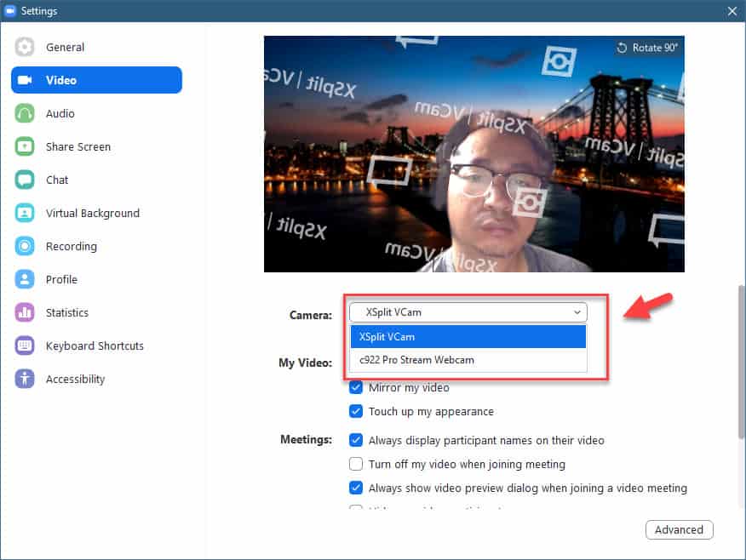Click the Chat bubble icon
Image resolution: width=746 pixels, height=560 pixels.
[x=24, y=180]
